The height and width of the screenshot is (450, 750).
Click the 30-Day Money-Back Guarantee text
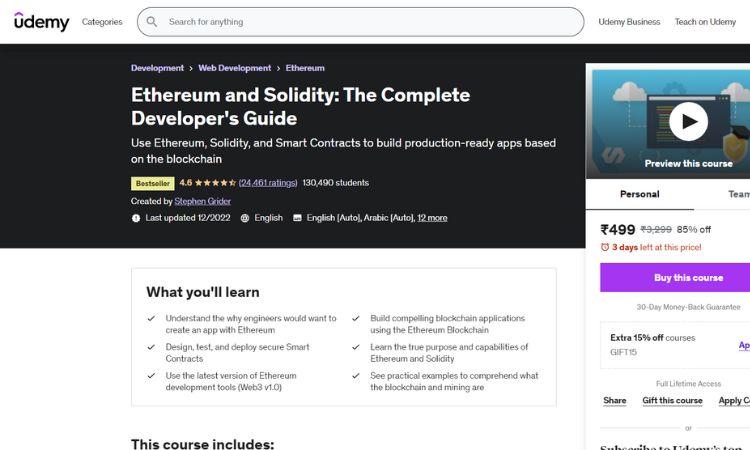tap(688, 307)
